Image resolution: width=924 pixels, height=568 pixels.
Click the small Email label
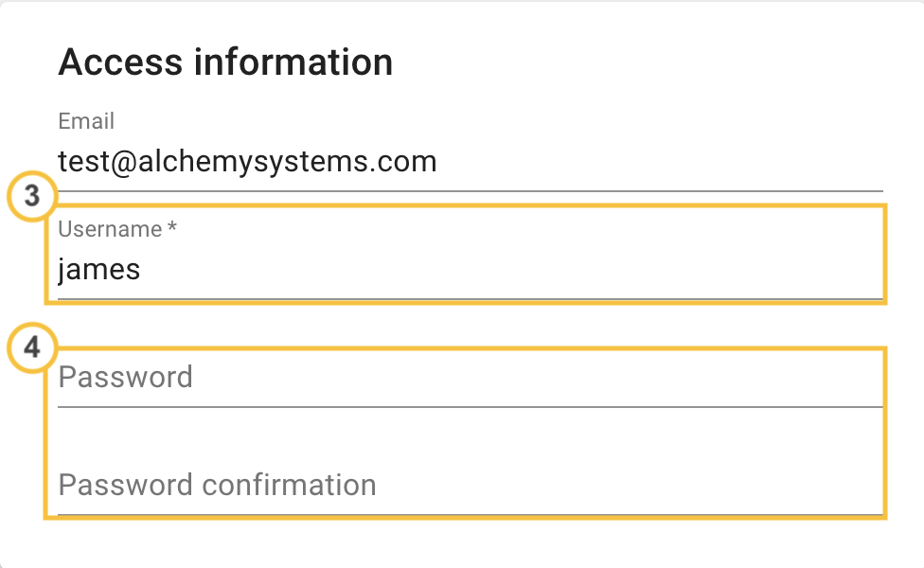click(86, 121)
